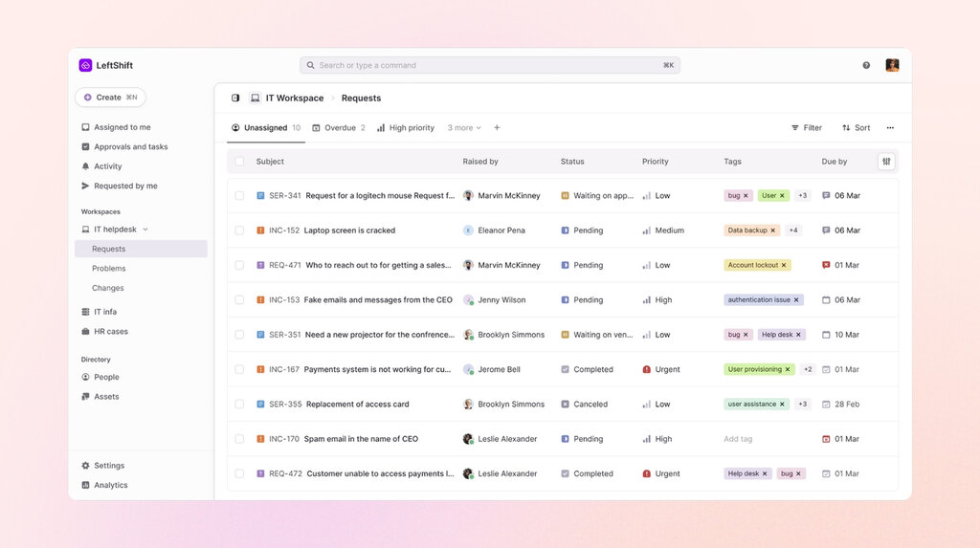Click the help question mark icon
This screenshot has width=980, height=548.
pyautogui.click(x=866, y=65)
